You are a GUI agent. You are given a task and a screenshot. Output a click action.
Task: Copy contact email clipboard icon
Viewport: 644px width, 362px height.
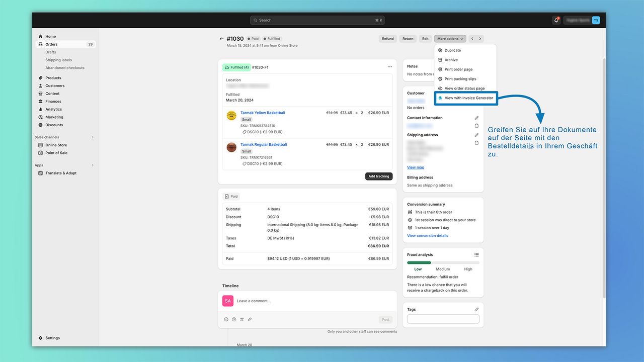476,126
